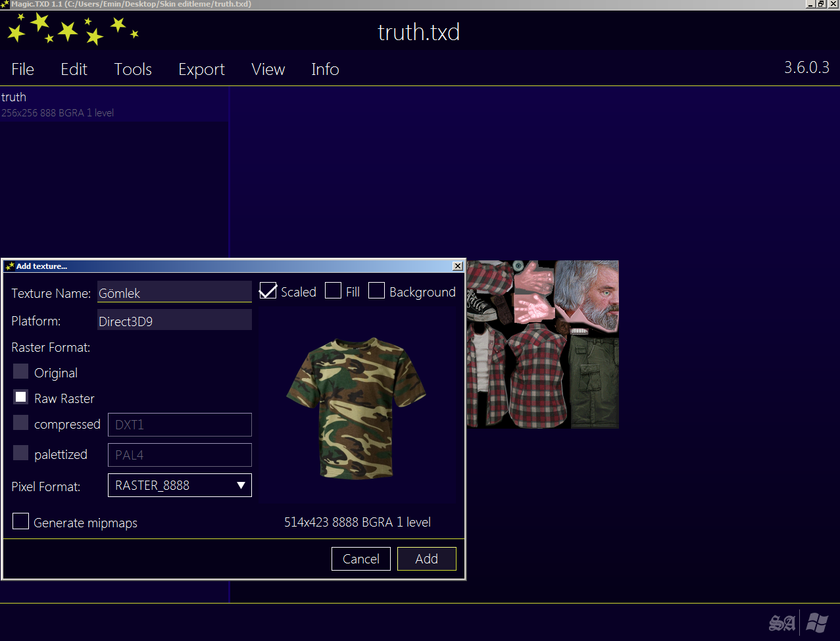840x641 pixels.
Task: Select the compressed raster format option
Action: (x=21, y=423)
